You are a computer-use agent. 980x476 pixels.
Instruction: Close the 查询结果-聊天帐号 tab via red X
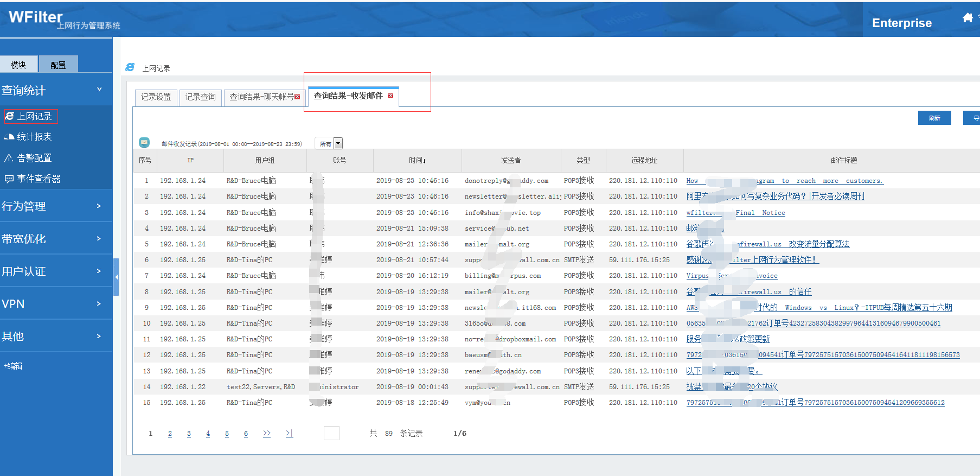[x=297, y=97]
